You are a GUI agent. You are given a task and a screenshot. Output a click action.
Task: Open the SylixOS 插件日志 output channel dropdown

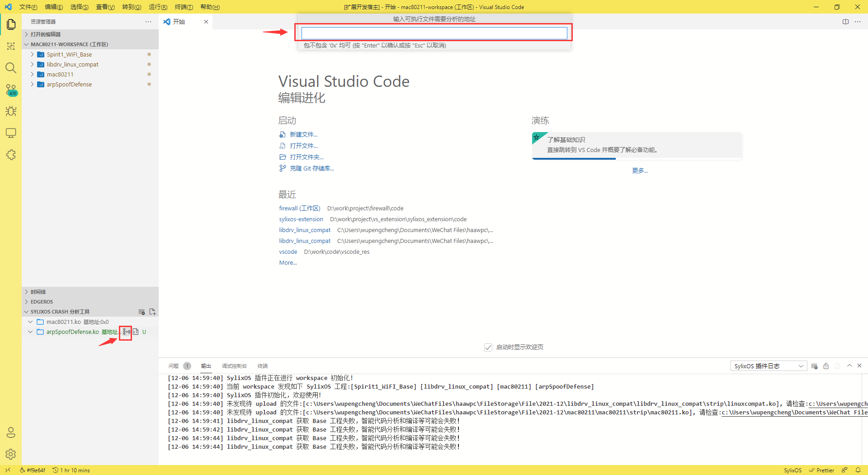coord(769,366)
